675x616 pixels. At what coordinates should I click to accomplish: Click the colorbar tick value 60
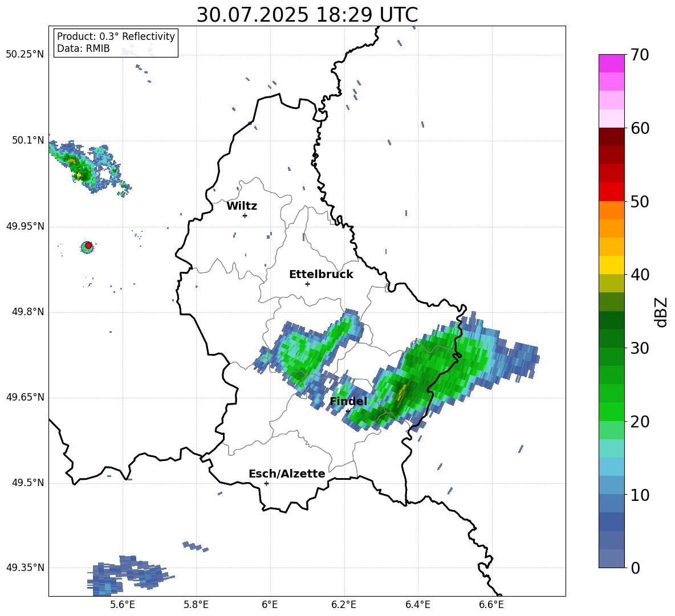pos(640,128)
